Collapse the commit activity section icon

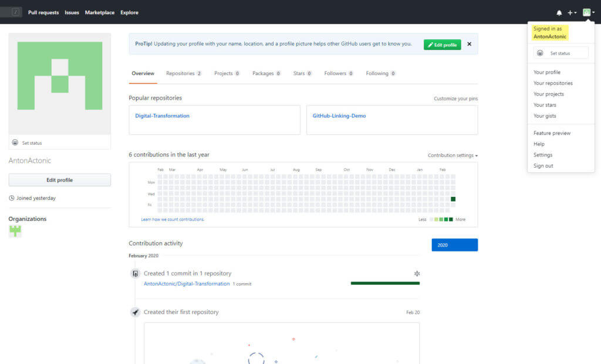[x=417, y=273]
